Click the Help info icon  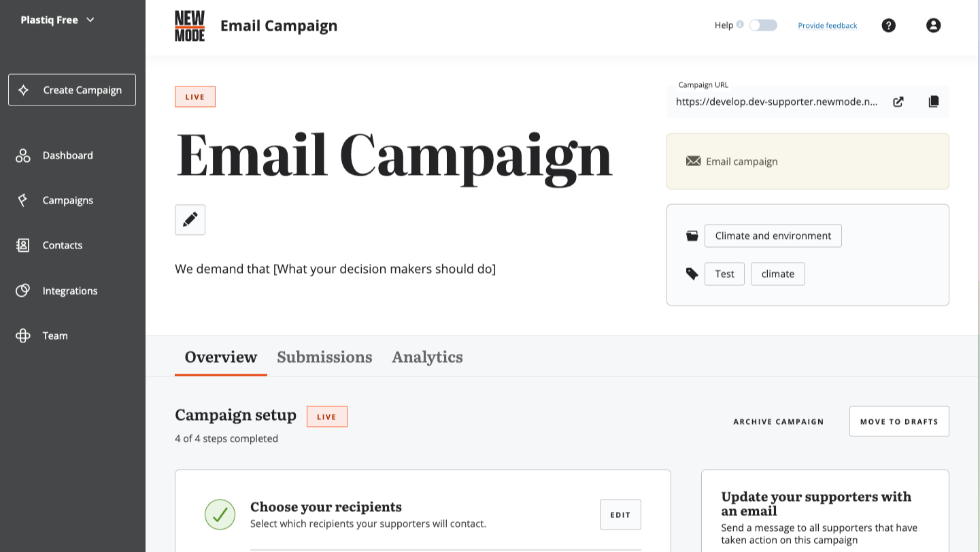[740, 25]
